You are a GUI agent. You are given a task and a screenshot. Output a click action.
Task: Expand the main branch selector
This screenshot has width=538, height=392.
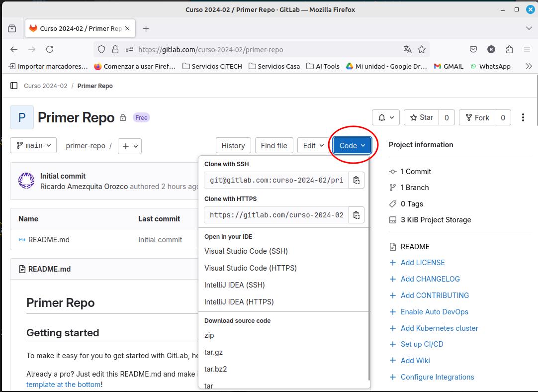tap(33, 145)
